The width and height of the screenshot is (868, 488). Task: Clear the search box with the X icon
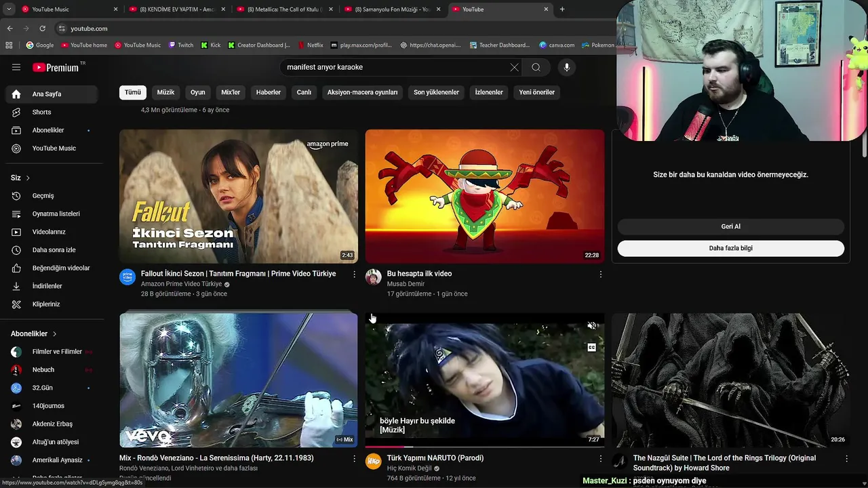[514, 67]
